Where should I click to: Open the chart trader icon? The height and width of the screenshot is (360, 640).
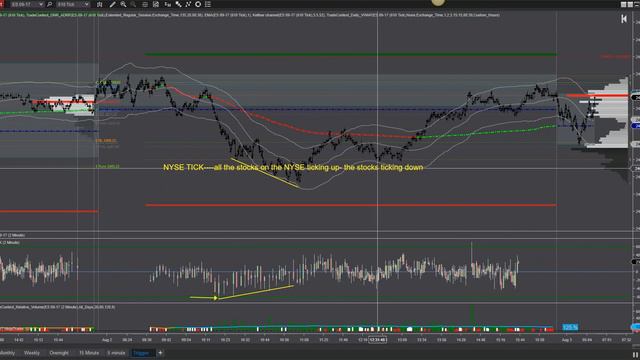[x=156, y=4]
